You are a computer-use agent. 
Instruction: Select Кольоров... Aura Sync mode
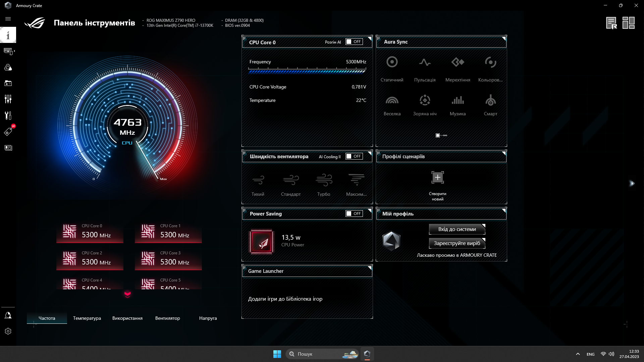[490, 68]
